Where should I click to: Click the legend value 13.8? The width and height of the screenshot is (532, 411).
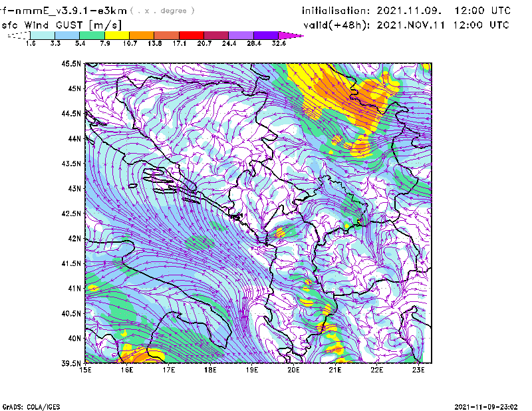[154, 43]
